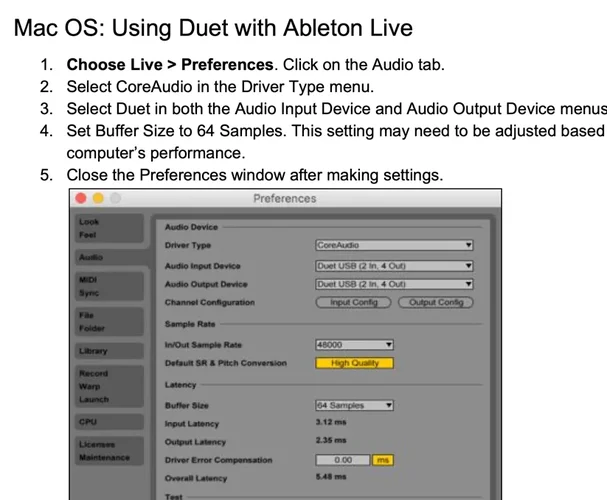Open the Buffer Size 64 Samples dropdown
Viewport: 607px width, 500px height.
[x=354, y=405]
